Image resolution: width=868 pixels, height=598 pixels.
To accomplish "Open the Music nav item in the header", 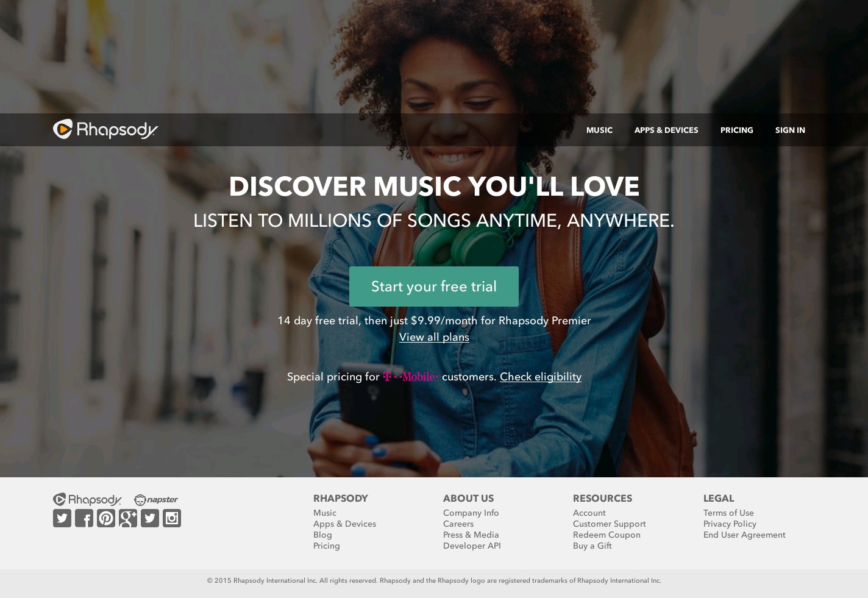I will point(599,130).
